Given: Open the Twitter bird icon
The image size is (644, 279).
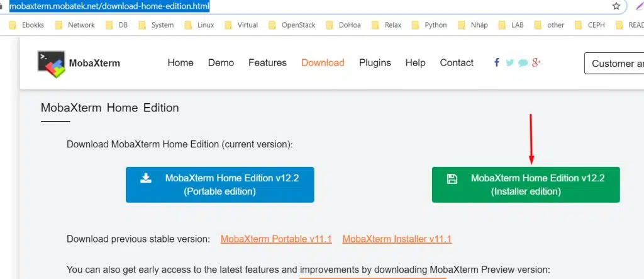Looking at the screenshot, I should [x=509, y=62].
